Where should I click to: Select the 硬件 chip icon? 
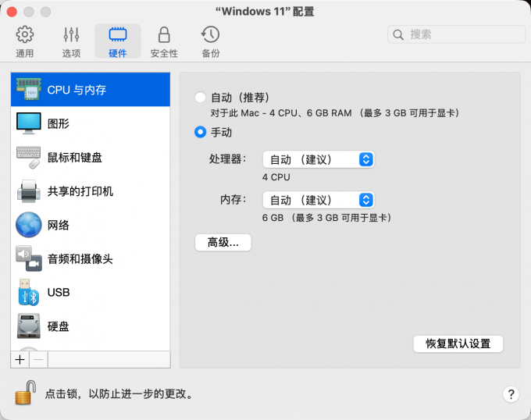[x=118, y=34]
